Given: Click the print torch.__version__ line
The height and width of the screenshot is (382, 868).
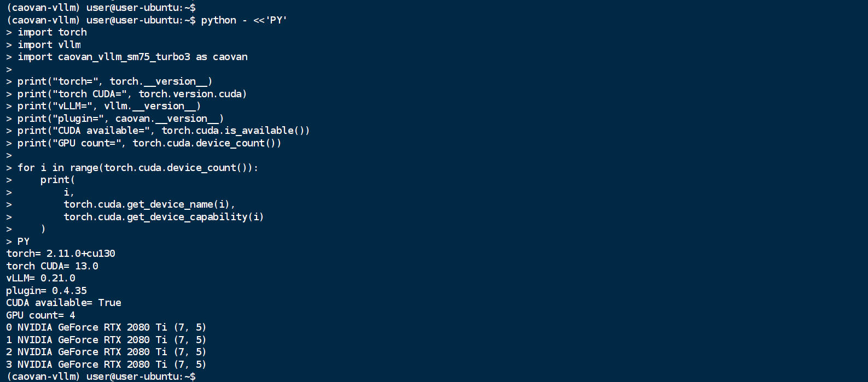Looking at the screenshot, I should pos(115,81).
